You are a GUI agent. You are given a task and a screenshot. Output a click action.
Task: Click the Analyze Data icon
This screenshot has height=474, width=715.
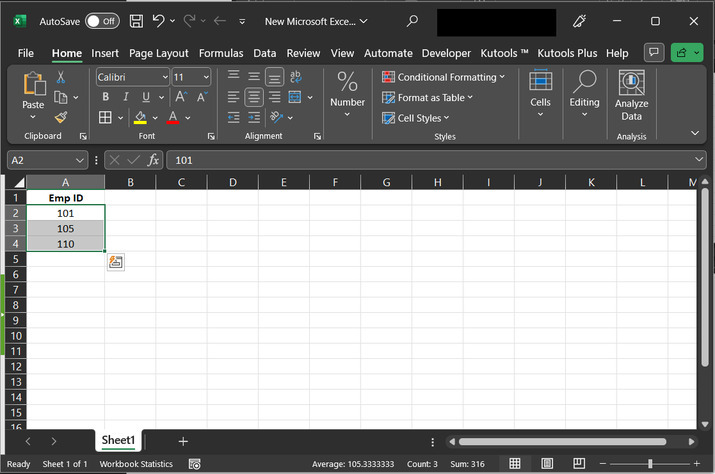632,96
